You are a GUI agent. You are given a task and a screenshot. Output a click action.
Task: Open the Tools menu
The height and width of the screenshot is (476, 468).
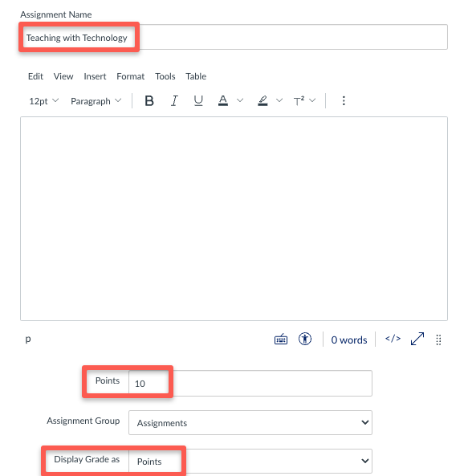(165, 76)
